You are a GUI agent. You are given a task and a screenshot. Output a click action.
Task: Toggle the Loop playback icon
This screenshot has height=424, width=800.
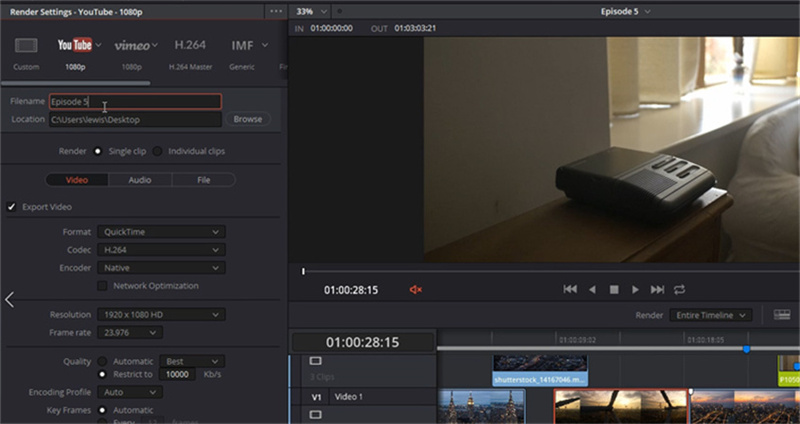click(x=680, y=290)
